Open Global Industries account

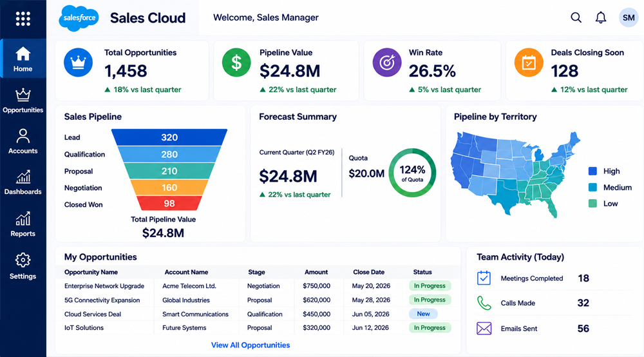click(185, 300)
